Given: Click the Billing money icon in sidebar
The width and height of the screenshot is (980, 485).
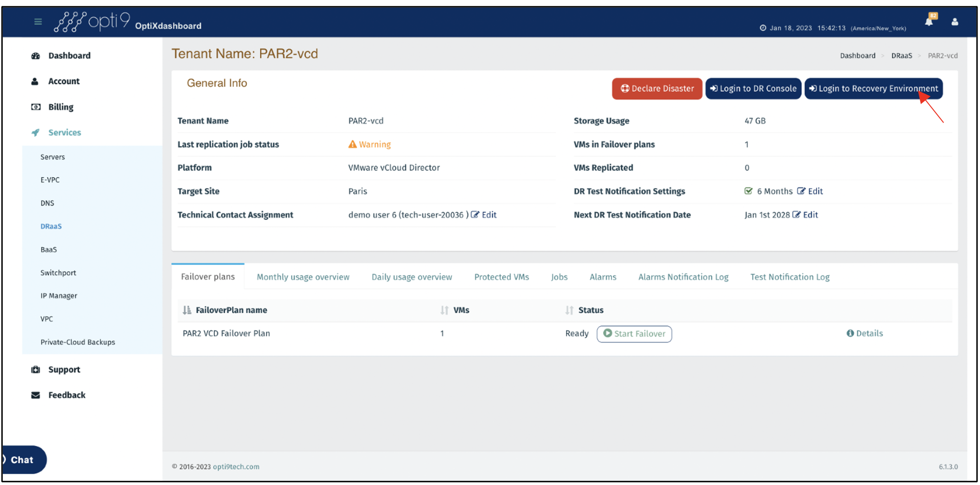Looking at the screenshot, I should tap(36, 107).
